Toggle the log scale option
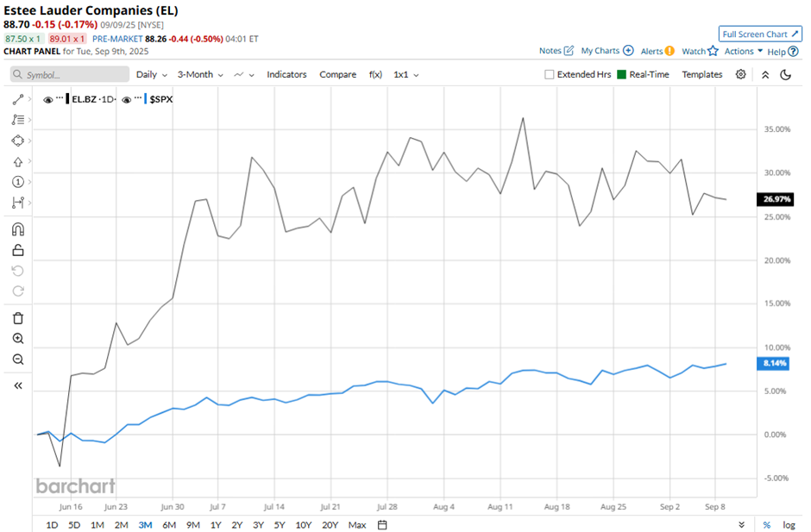This screenshot has width=811, height=532. [x=789, y=525]
